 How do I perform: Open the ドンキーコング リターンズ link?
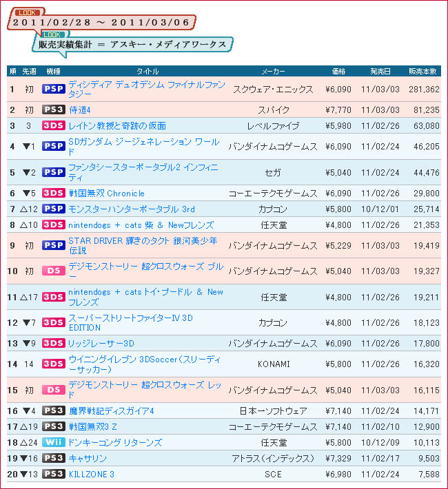115,443
